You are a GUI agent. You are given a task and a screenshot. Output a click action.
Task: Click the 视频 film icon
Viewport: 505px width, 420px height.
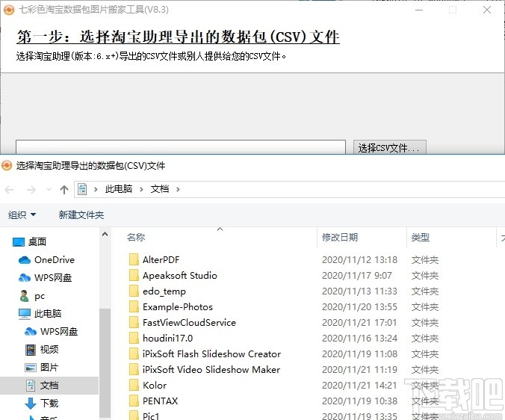coord(31,350)
